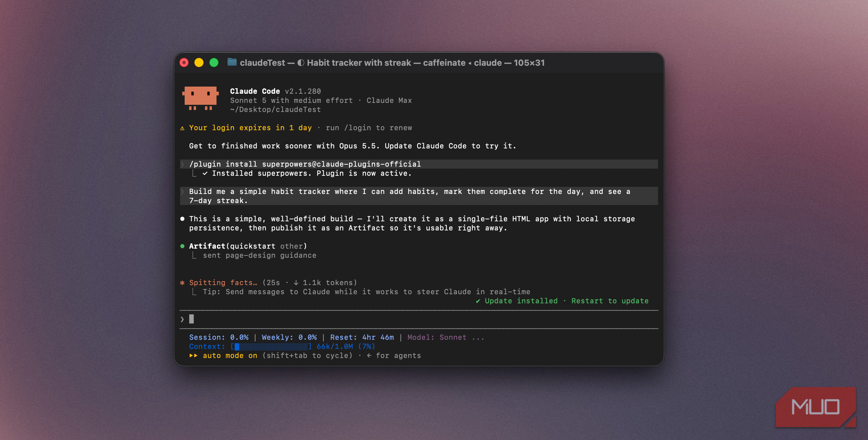Click 'run /login to renew' text
Image resolution: width=868 pixels, height=440 pixels.
click(x=369, y=128)
